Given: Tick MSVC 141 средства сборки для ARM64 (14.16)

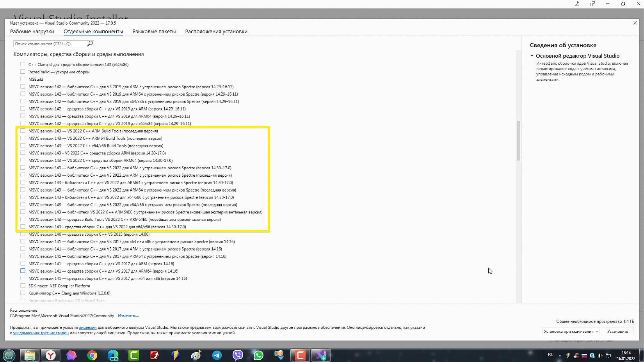Looking at the screenshot, I should pos(23,271).
